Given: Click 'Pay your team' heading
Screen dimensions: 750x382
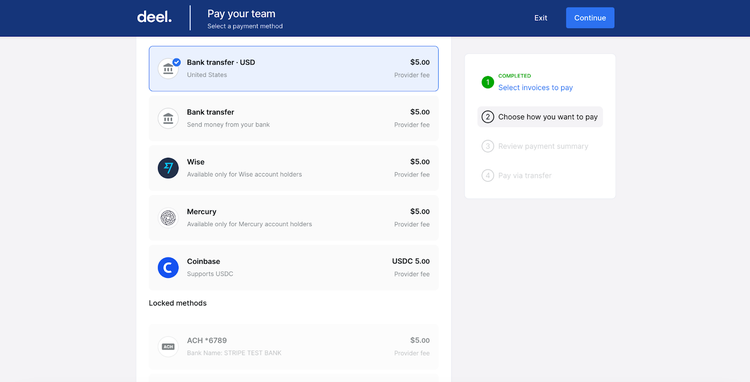Looking at the screenshot, I should pyautogui.click(x=241, y=14).
